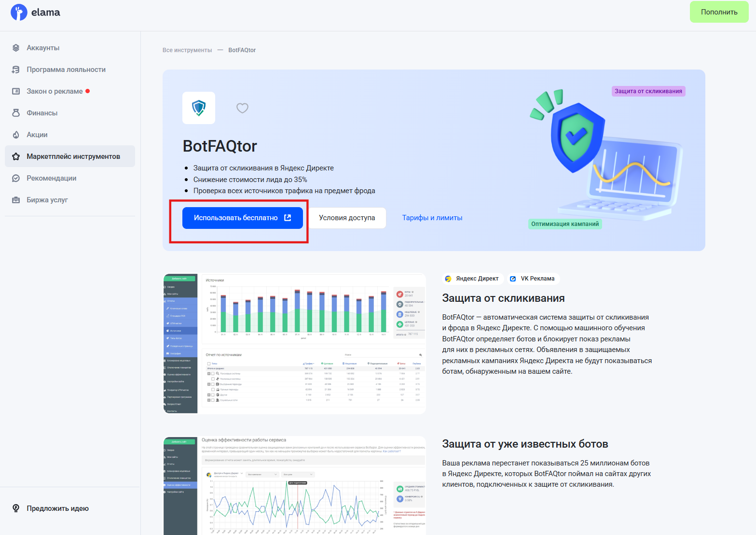Open the Условия доступа dialog

347,217
